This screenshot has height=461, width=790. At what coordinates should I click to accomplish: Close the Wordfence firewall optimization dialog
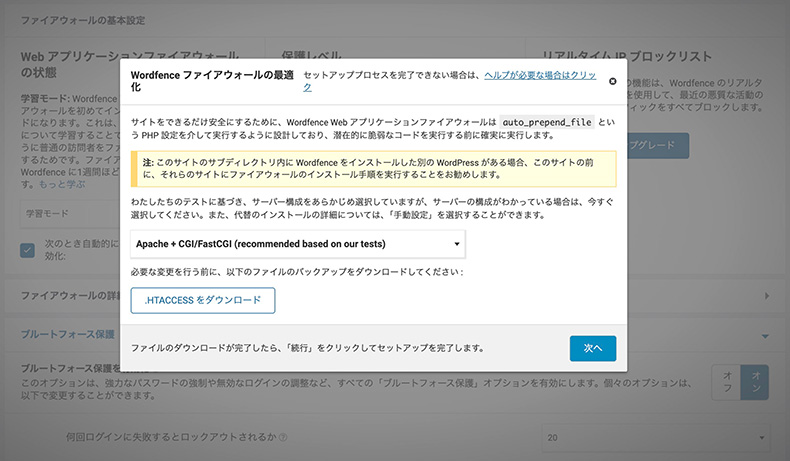pyautogui.click(x=612, y=81)
